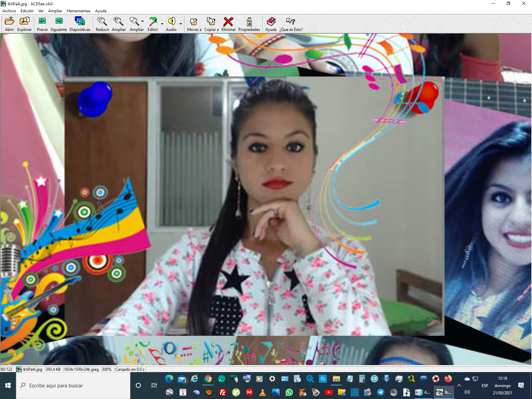
Task: Activate the ¿Que es Esto? help pointer
Action: pos(291,22)
